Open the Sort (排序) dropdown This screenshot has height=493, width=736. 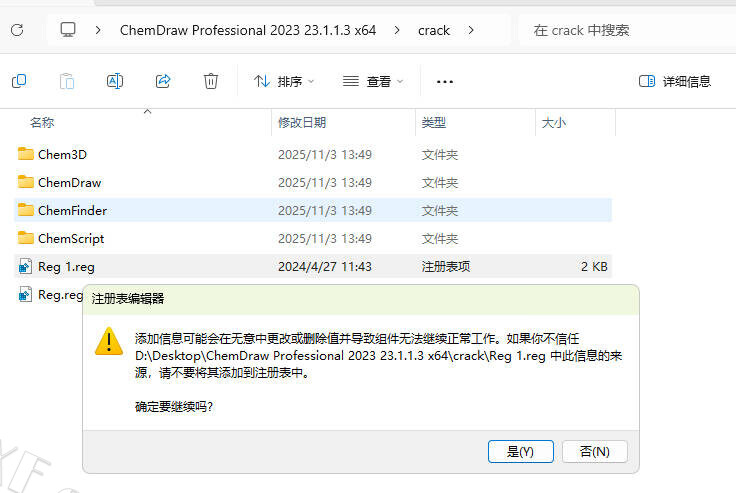pyautogui.click(x=284, y=81)
